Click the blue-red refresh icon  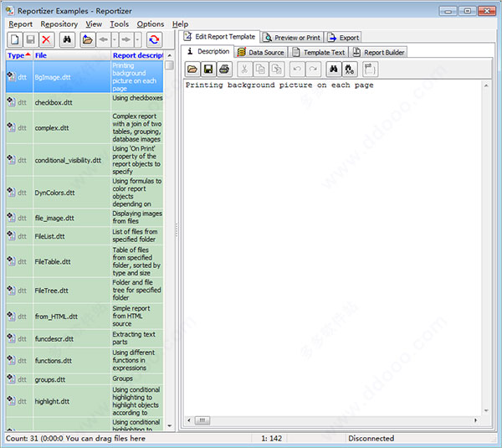[x=154, y=39]
